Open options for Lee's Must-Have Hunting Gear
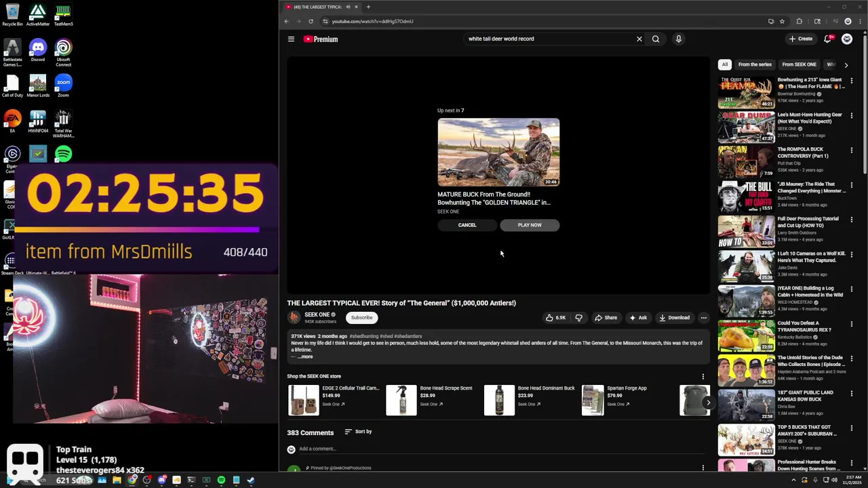 pos(852,115)
